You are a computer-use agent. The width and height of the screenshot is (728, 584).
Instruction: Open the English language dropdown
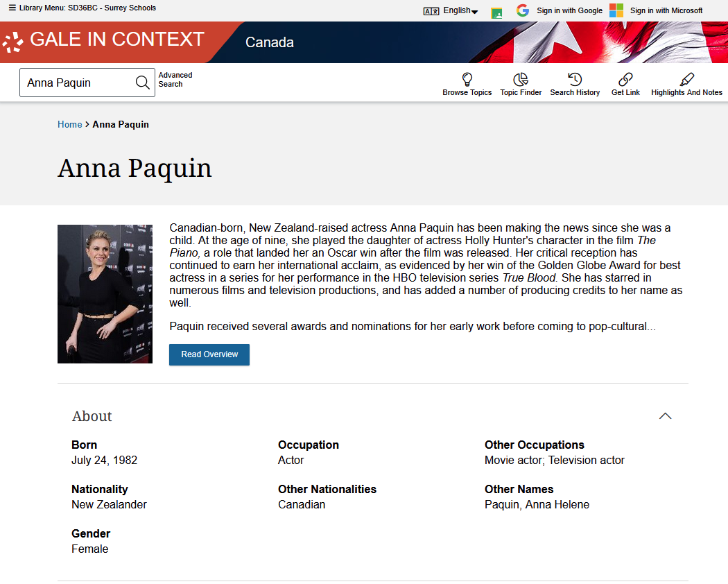coord(460,10)
